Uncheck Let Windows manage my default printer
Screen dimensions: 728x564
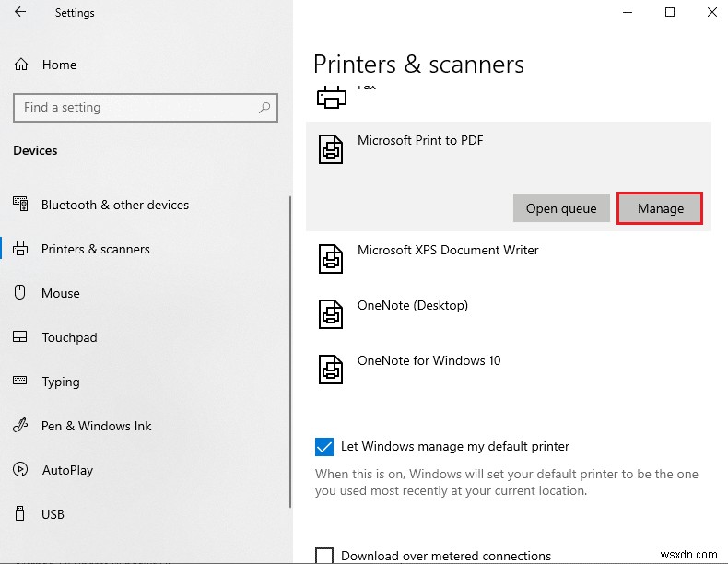click(324, 447)
